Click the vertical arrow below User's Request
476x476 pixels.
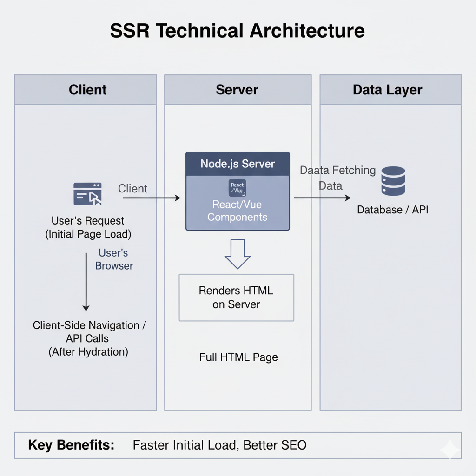(86, 282)
